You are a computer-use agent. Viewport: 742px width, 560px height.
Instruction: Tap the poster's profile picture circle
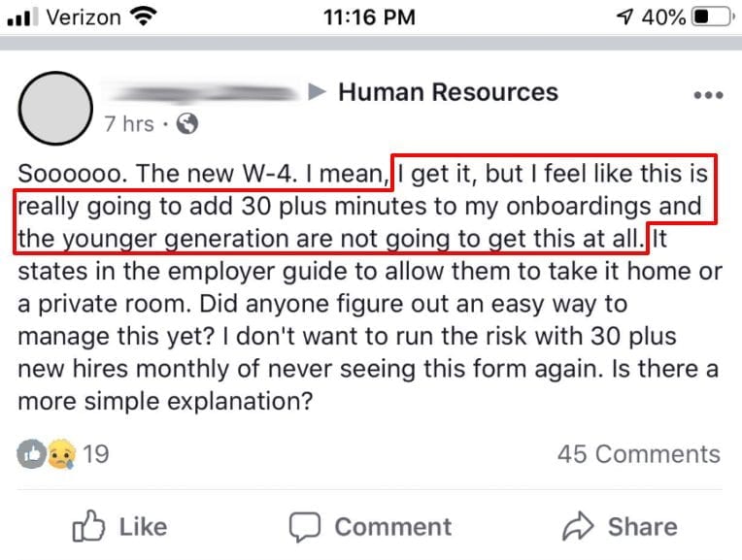(55, 108)
